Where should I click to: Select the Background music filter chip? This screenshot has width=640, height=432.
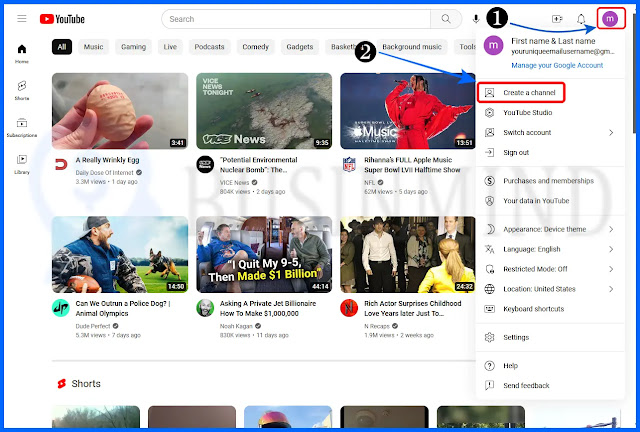click(x=412, y=47)
